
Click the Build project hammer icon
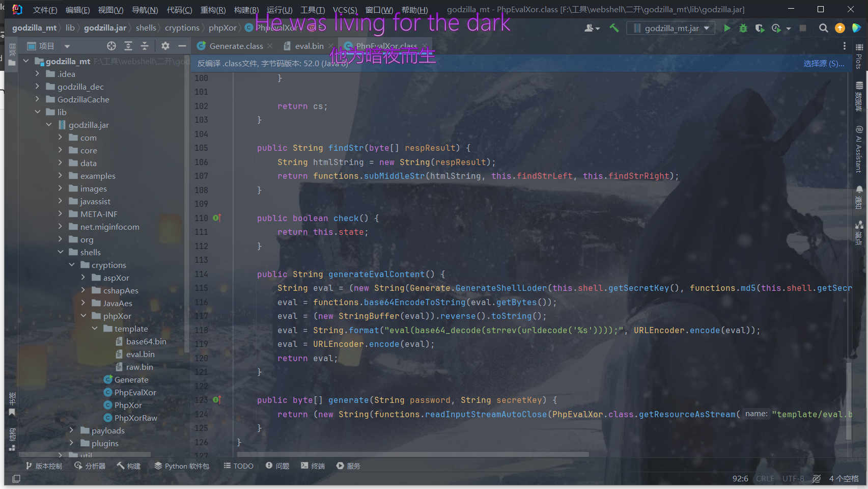614,28
